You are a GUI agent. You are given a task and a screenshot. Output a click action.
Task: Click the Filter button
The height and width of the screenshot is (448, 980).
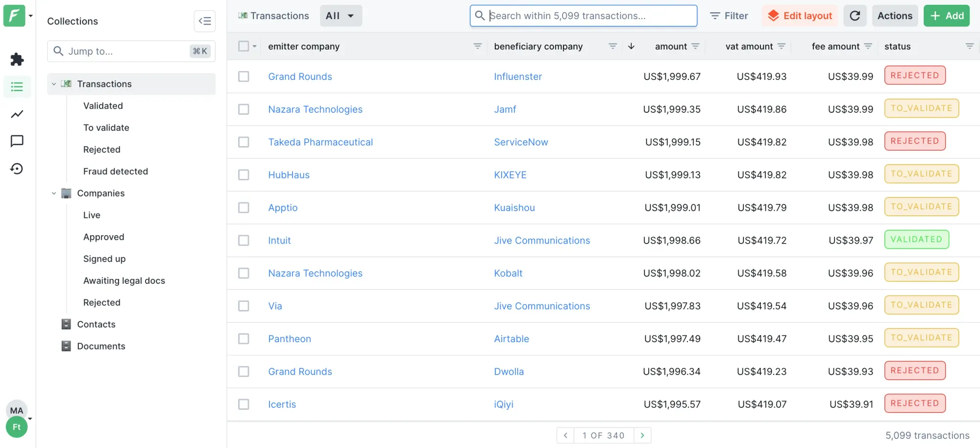(x=729, y=16)
